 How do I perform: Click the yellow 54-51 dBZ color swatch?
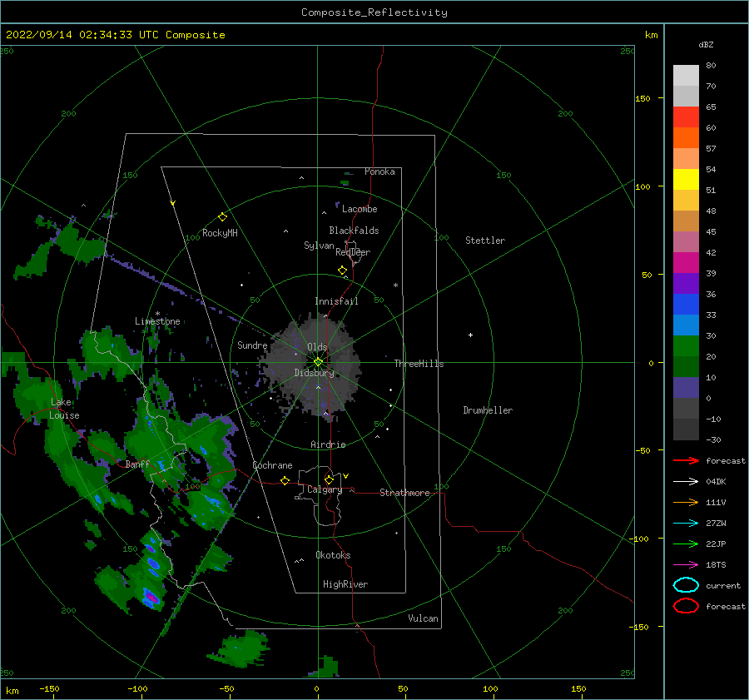pos(686,180)
